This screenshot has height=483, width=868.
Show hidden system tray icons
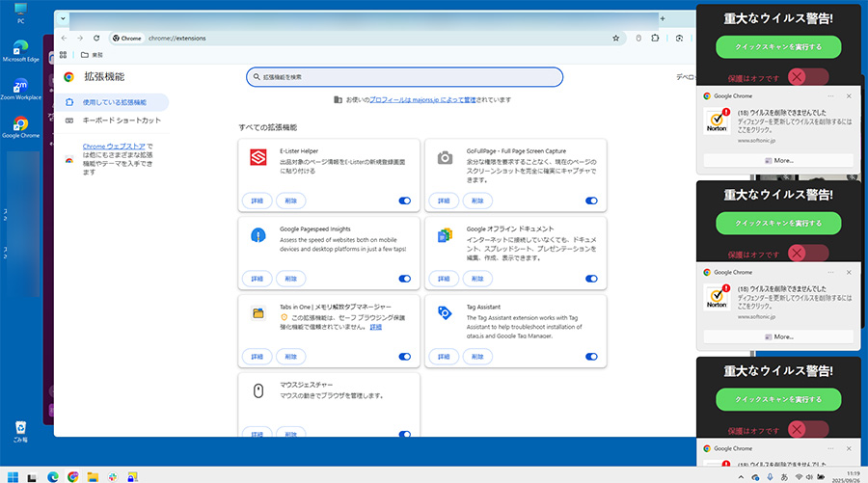(x=740, y=476)
